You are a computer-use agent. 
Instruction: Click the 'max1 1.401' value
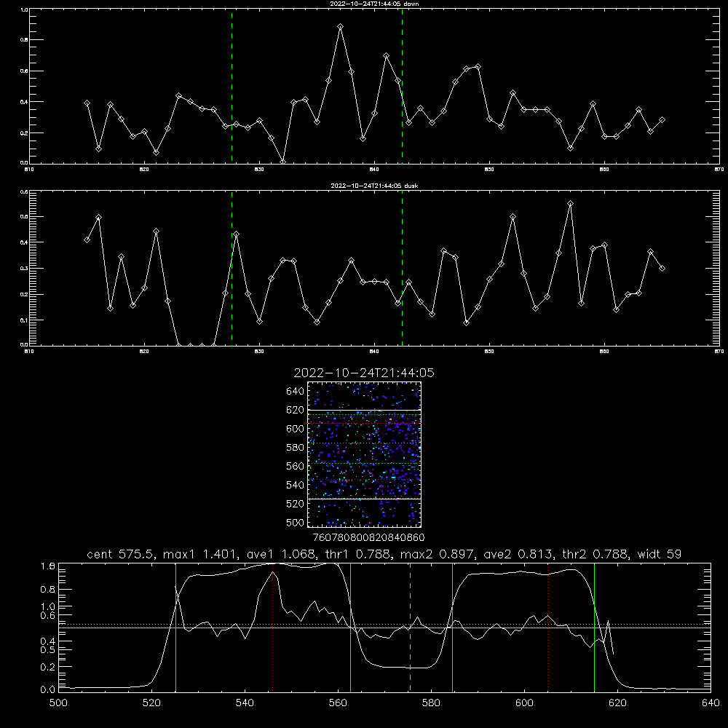click(x=200, y=554)
